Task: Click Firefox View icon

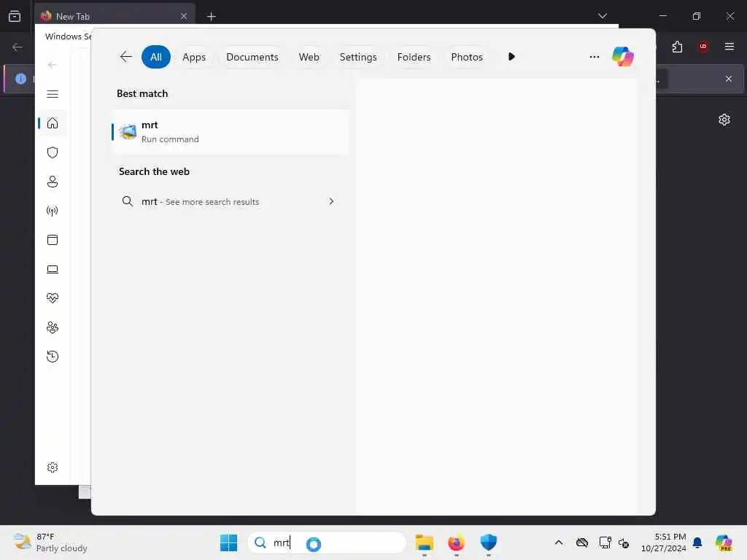Action: click(15, 16)
